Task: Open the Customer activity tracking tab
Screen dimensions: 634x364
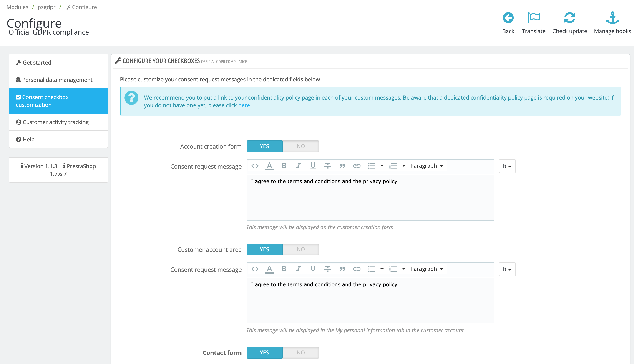Action: point(55,122)
